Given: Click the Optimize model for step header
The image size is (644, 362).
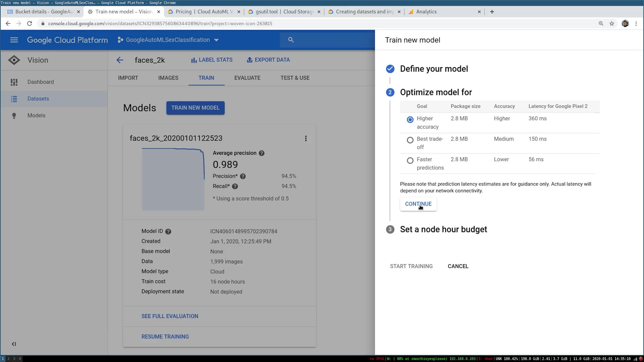Looking at the screenshot, I should point(436,92).
